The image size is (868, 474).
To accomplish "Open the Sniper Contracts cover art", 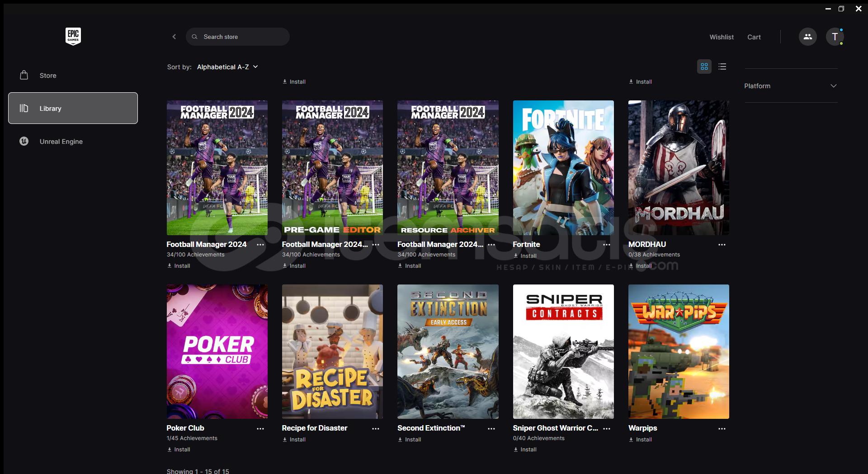I will (563, 351).
